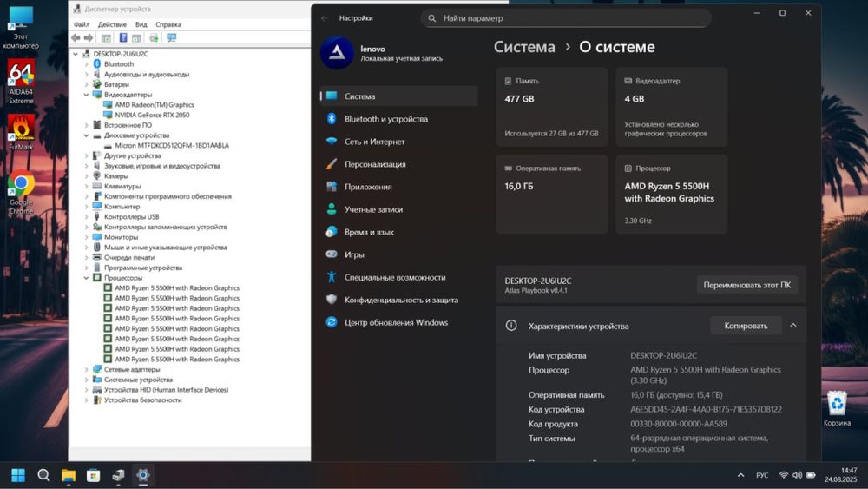Select AMD Radeon(TM) Graphics device
This screenshot has height=489, width=868.
155,105
